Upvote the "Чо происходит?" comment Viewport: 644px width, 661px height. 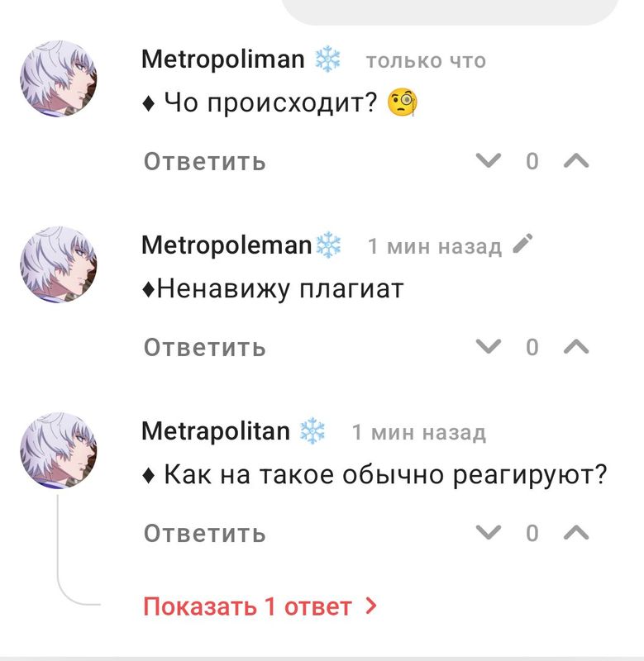[x=575, y=160]
